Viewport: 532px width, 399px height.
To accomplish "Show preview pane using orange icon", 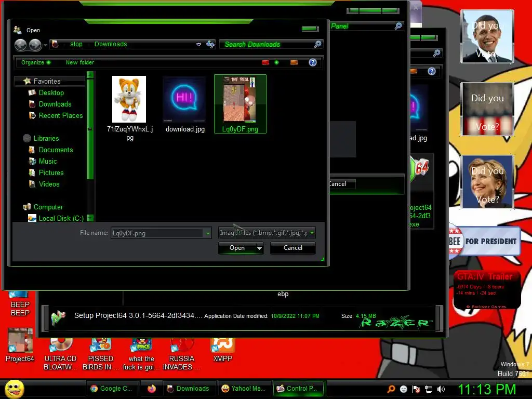I will pyautogui.click(x=294, y=62).
